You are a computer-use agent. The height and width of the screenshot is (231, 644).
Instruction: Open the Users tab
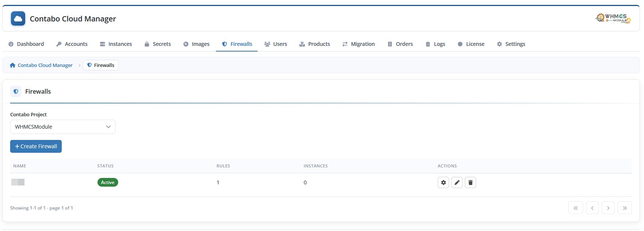pos(276,44)
